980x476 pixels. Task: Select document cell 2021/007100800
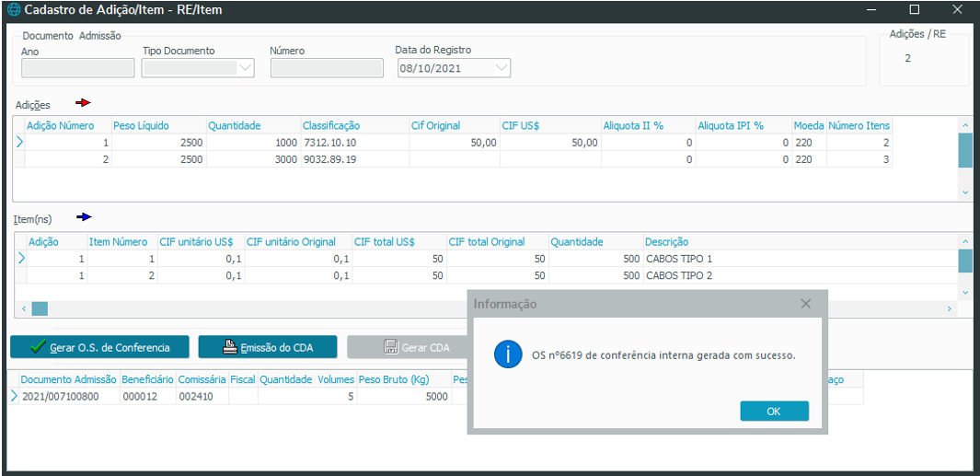(69, 397)
